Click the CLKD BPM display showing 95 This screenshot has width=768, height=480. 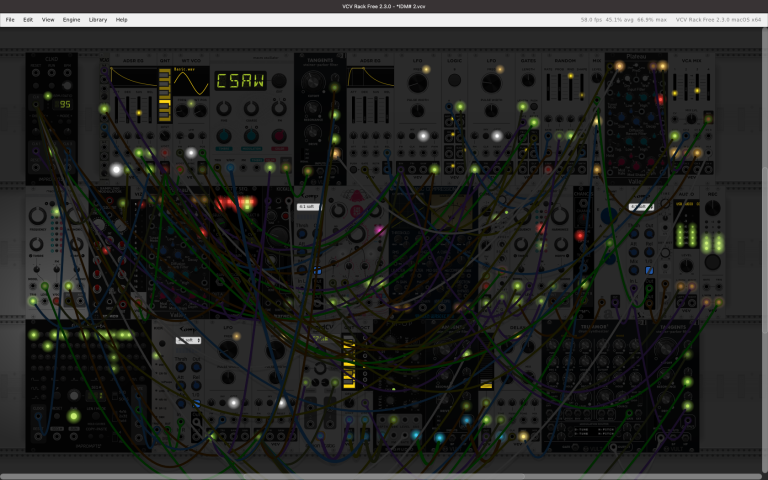pos(65,104)
